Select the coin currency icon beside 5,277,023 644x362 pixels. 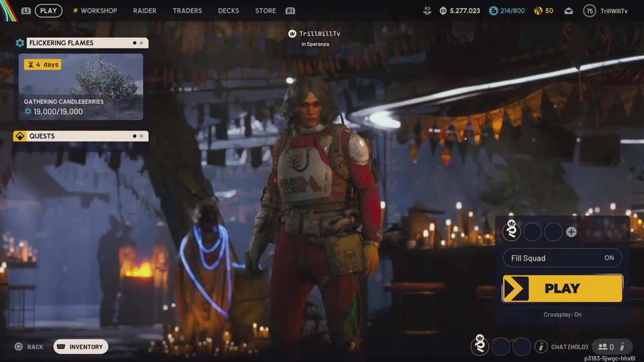click(x=443, y=11)
